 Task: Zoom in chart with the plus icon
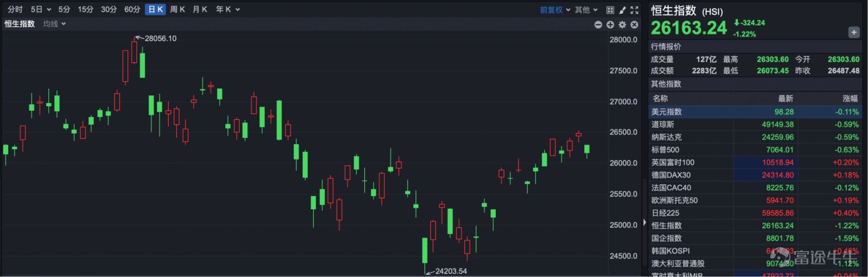click(610, 24)
